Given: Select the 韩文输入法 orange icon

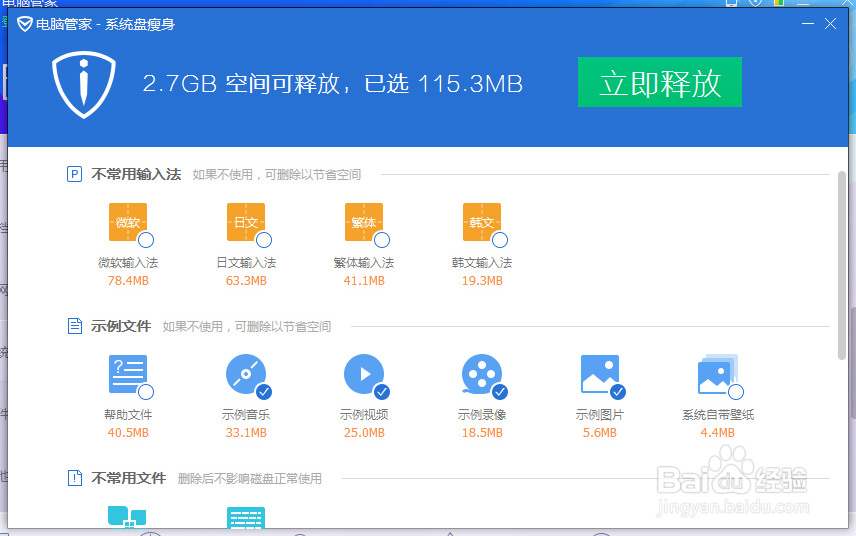Looking at the screenshot, I should click(482, 222).
